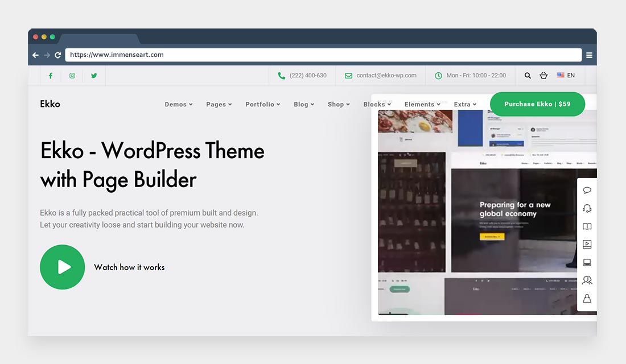The width and height of the screenshot is (626, 364).
Task: Open site search with magnifier icon
Action: pos(528,76)
